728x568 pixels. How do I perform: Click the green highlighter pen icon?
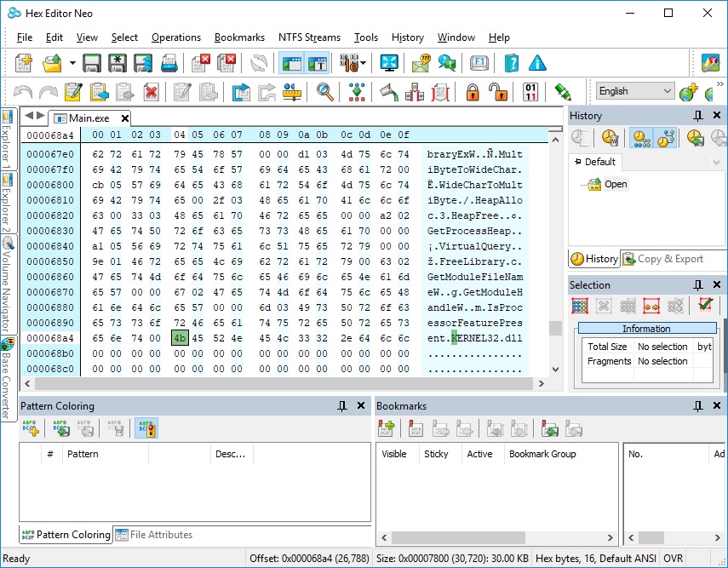point(563,92)
